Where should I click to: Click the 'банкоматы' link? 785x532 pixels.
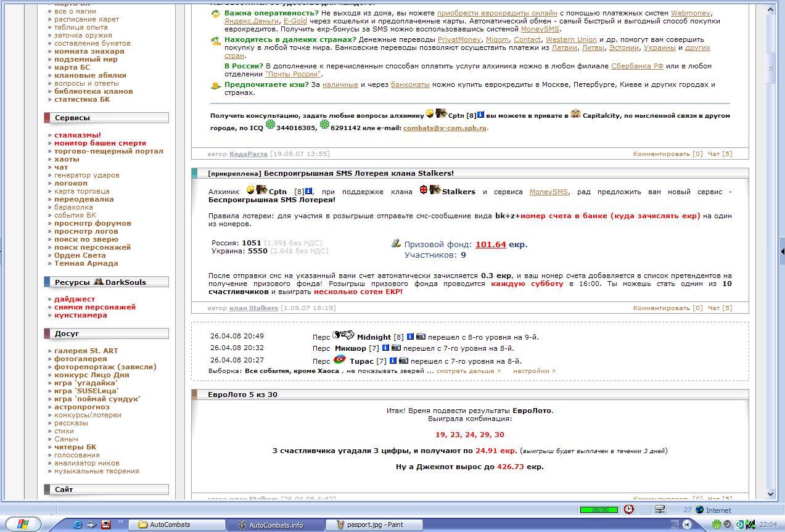click(410, 84)
